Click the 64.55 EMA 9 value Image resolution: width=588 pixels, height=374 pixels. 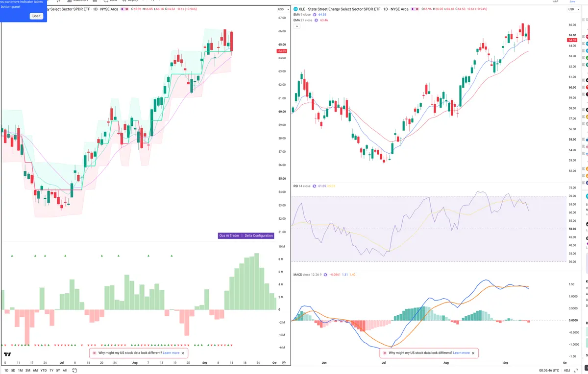(x=322, y=15)
